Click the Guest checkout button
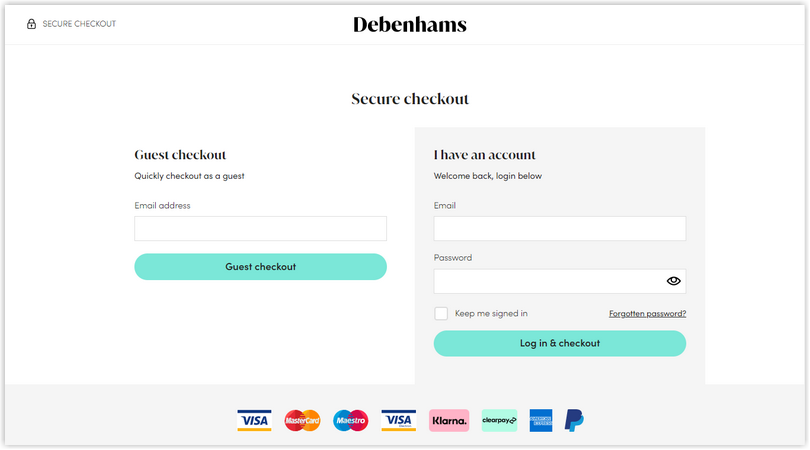Viewport: 810px width, 450px height. tap(260, 267)
